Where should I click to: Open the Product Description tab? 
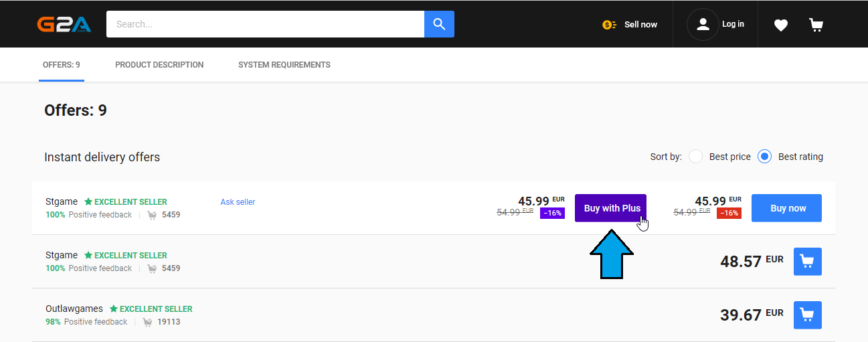[159, 65]
